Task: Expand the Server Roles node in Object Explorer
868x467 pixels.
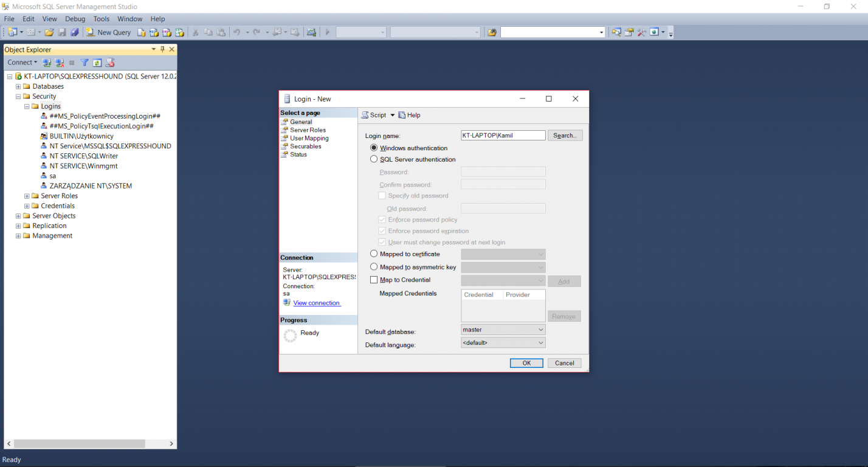Action: pos(27,196)
